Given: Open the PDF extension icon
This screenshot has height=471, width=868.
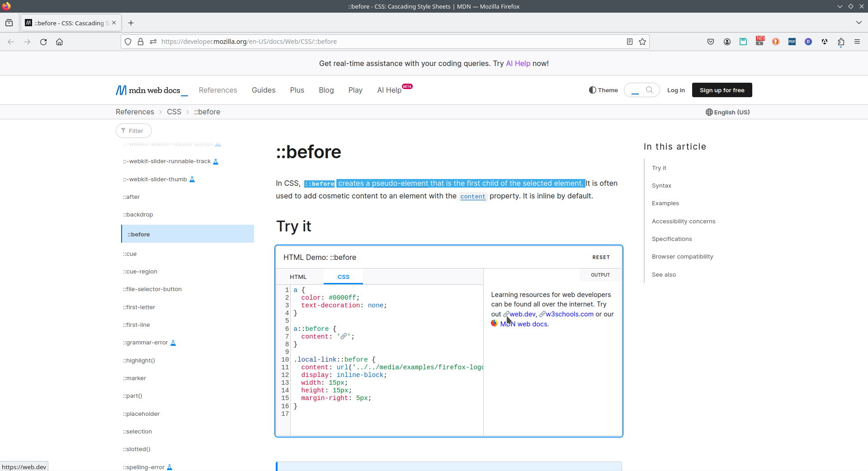Looking at the screenshot, I should [792, 42].
